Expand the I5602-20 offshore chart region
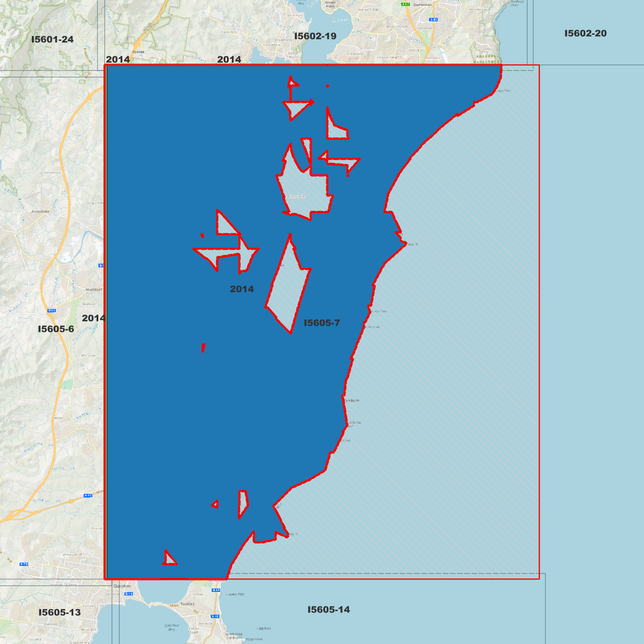 coord(585,33)
